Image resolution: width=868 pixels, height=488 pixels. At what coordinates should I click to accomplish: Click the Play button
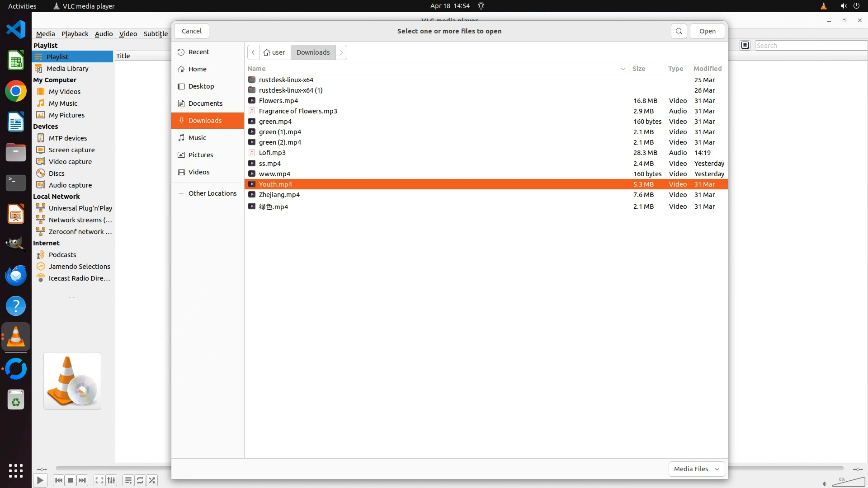tap(40, 480)
